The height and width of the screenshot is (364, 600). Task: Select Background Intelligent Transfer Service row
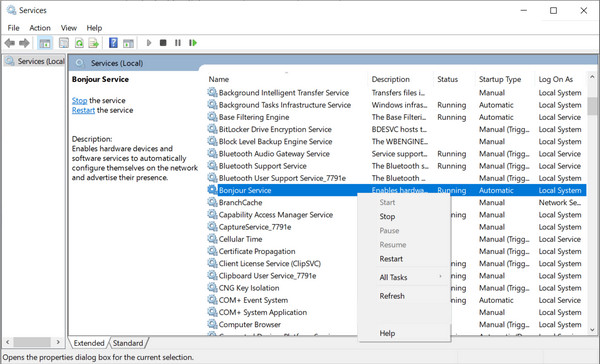[x=396, y=93]
